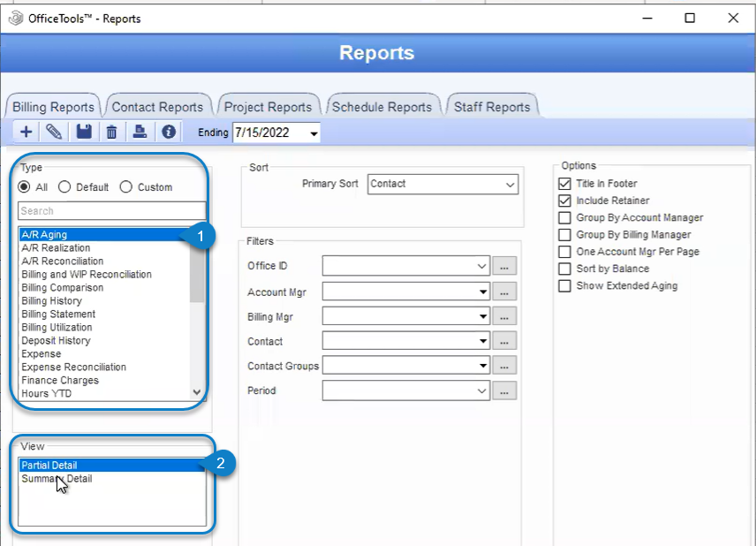The height and width of the screenshot is (546, 756).
Task: Switch to Billing Reports tab
Action: point(53,107)
